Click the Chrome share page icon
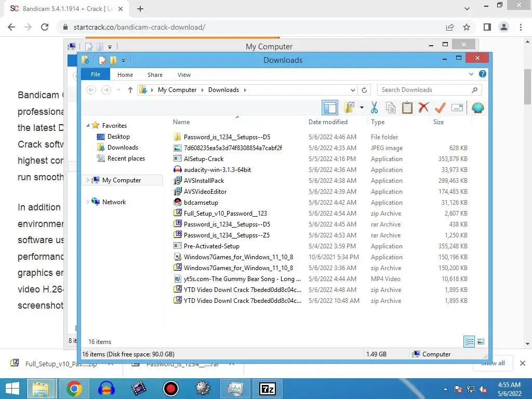This screenshot has width=532, height=399. 450,27
